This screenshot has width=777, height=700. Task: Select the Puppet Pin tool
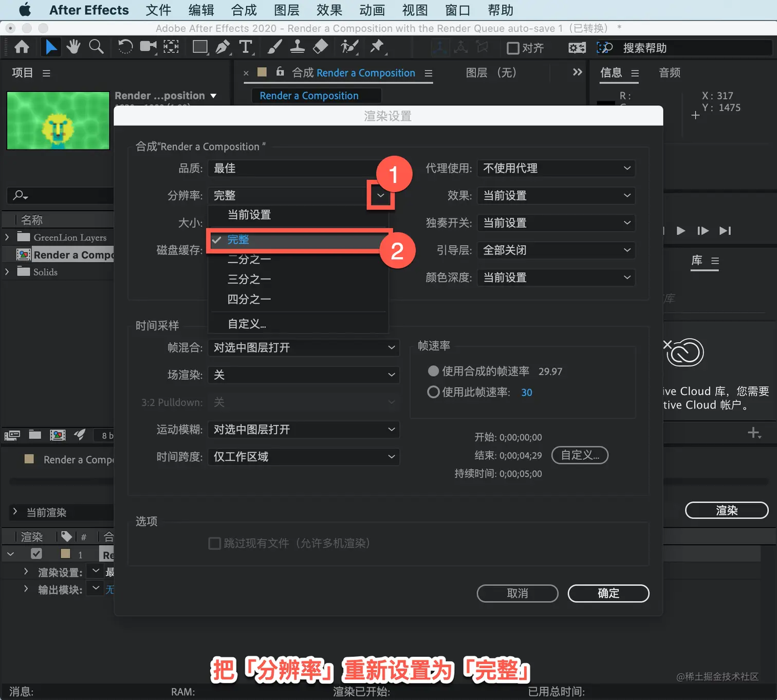click(x=377, y=47)
